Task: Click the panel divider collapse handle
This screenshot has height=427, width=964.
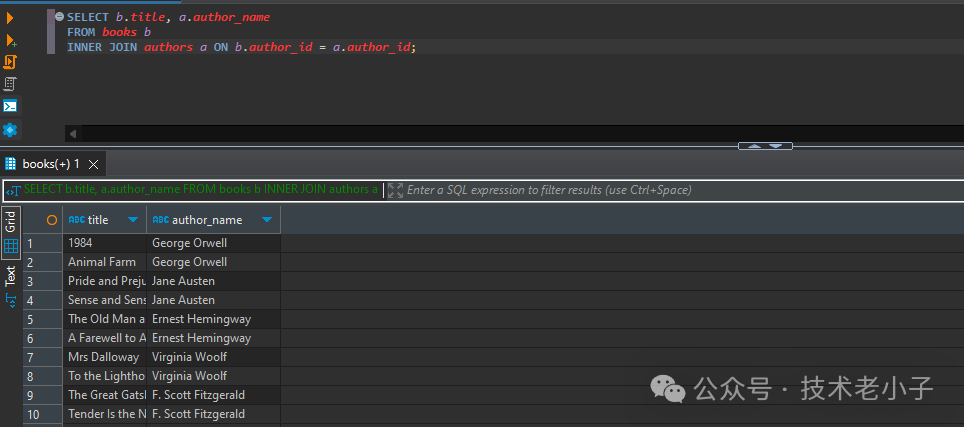Action: click(x=765, y=146)
